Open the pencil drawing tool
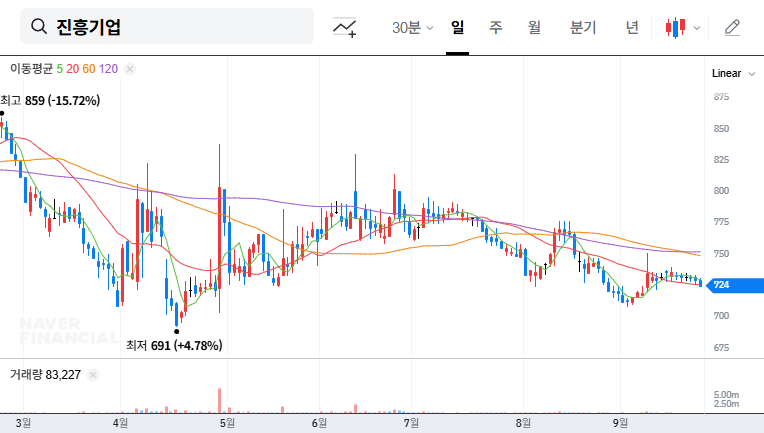 click(732, 28)
